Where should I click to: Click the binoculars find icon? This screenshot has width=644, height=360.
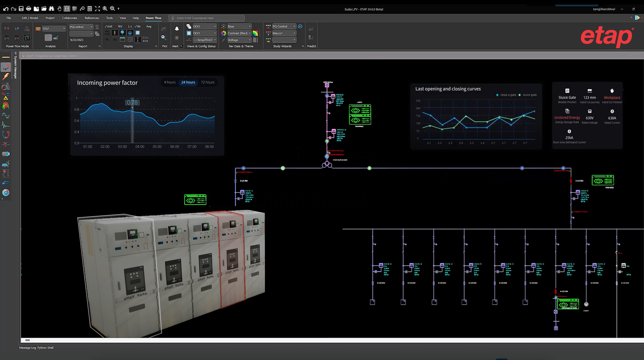[51, 9]
